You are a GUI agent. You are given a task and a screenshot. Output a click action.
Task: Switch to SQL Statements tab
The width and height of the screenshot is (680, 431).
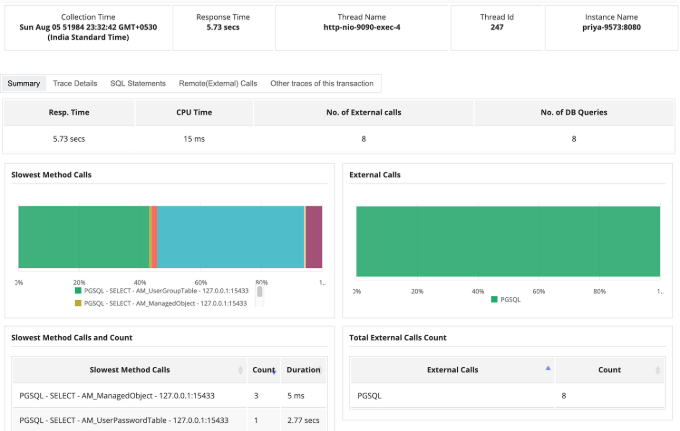coord(138,83)
